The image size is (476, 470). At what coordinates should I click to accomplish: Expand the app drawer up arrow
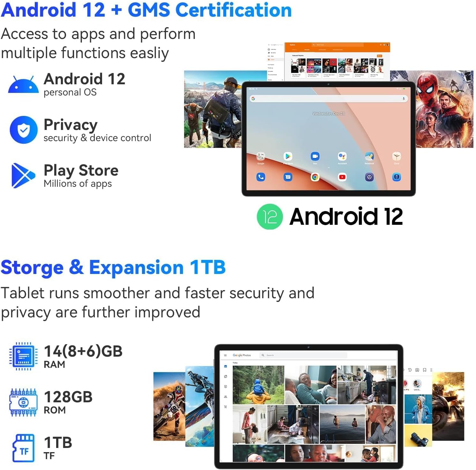click(329, 167)
